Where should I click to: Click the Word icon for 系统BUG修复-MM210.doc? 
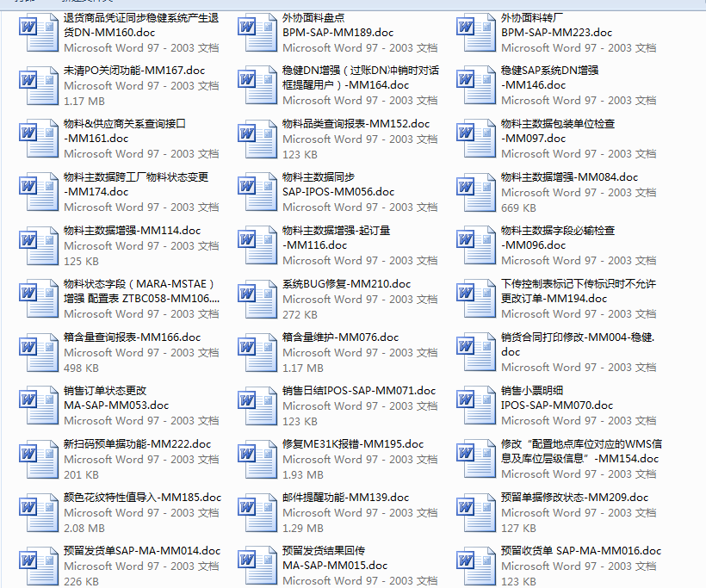click(x=257, y=299)
